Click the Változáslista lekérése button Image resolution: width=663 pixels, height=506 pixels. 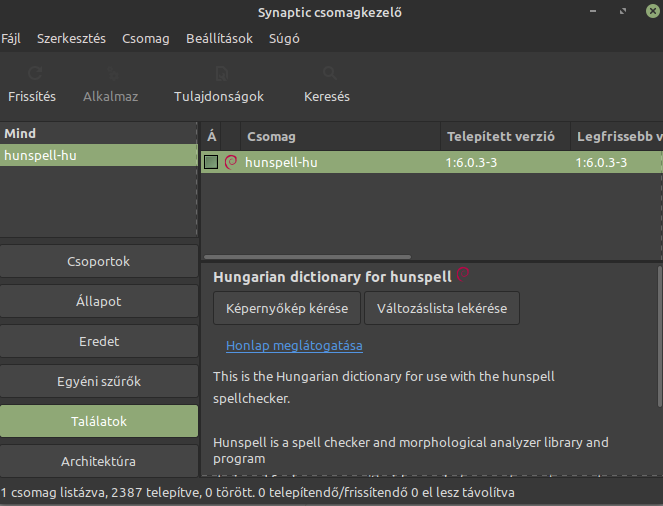[442, 308]
